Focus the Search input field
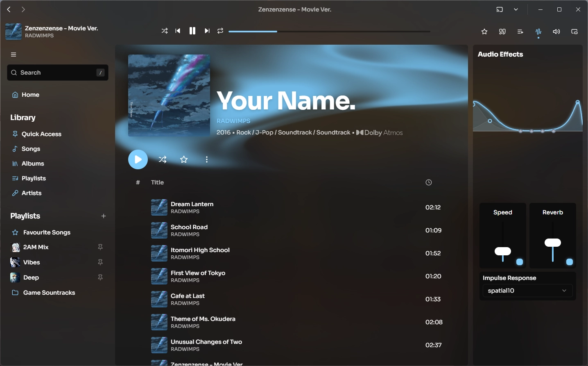 click(58, 73)
